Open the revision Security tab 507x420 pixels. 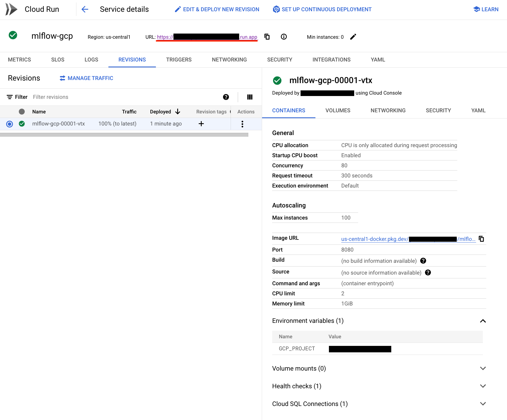click(438, 110)
